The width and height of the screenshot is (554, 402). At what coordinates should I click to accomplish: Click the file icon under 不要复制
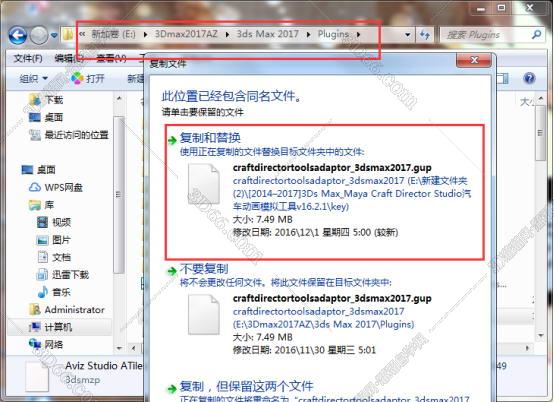click(204, 315)
